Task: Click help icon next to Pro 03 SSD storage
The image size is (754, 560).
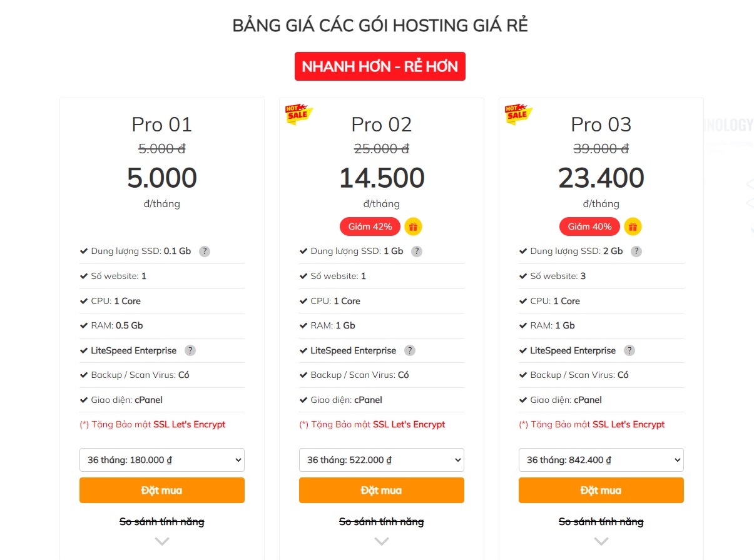Action: coord(636,252)
